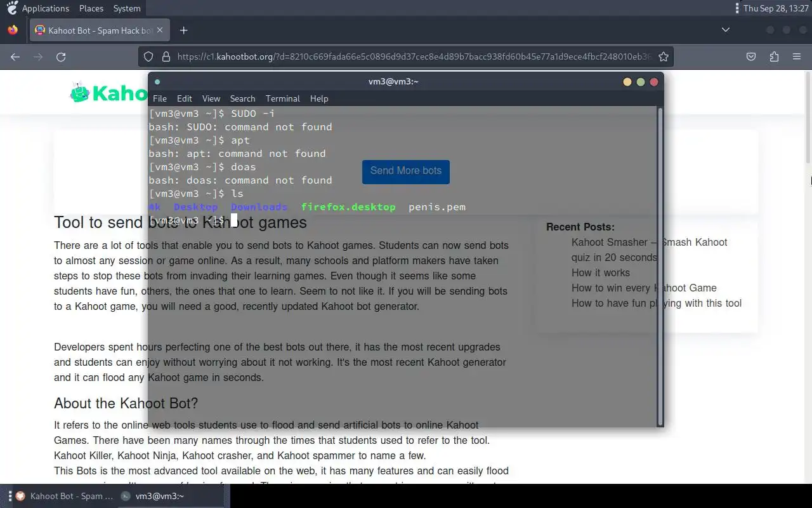Click the Downloads directory in terminal output
This screenshot has width=812, height=508.
click(259, 207)
